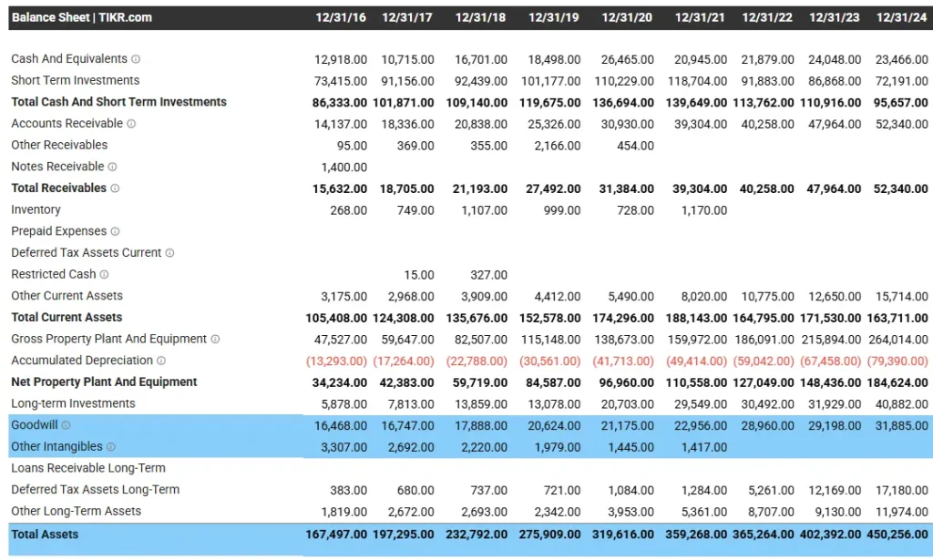Screen dimensions: 933x560
Task: Select the Total Current Assets row label
Action: (x=66, y=317)
